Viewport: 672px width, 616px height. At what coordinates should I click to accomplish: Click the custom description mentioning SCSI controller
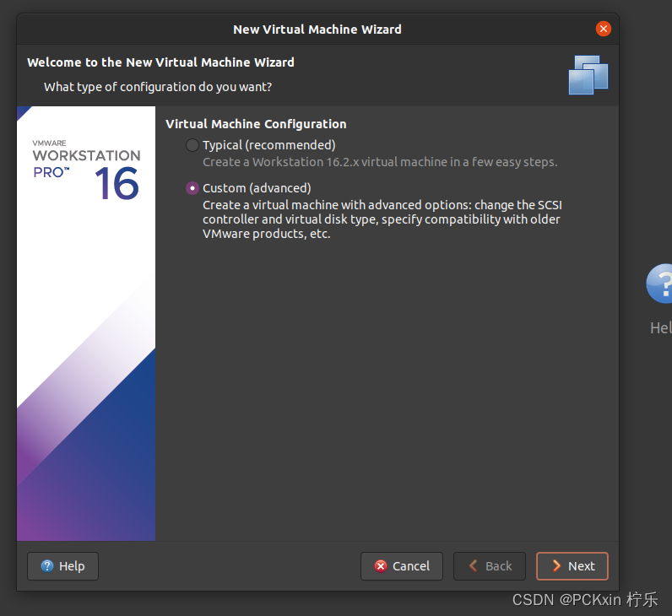382,219
